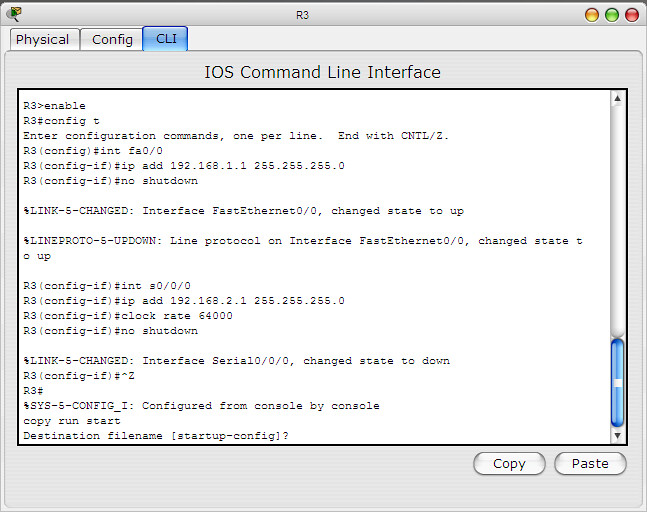The height and width of the screenshot is (512, 647).
Task: Switch to the Physical tab
Action: point(42,39)
